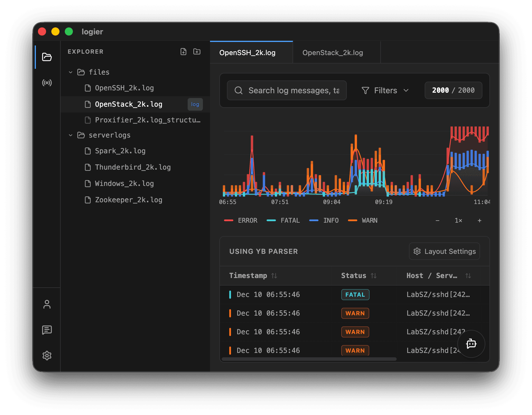Open Zookeeper_2k.log file
Screen dimensions: 532x415
(x=135, y=200)
